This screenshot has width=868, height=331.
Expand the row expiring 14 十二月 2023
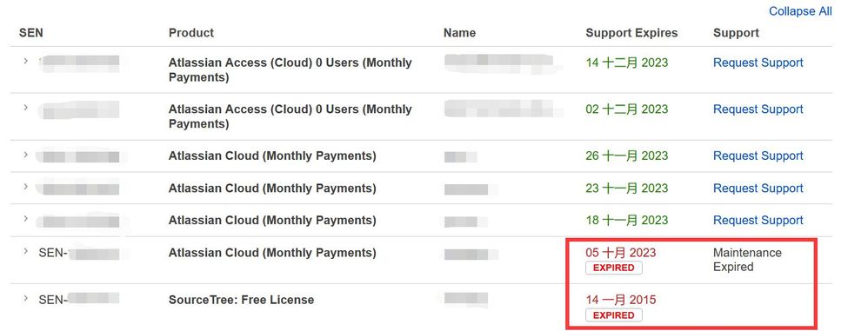click(25, 61)
